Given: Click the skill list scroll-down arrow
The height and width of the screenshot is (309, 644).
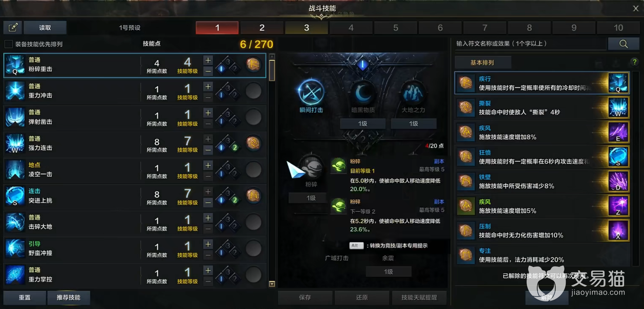Looking at the screenshot, I should pos(272,284).
